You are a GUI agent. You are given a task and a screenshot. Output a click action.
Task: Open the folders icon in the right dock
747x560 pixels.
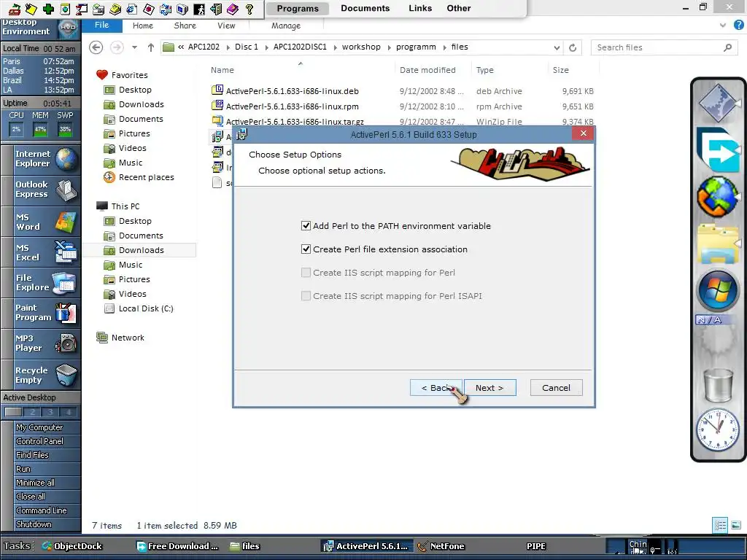718,244
